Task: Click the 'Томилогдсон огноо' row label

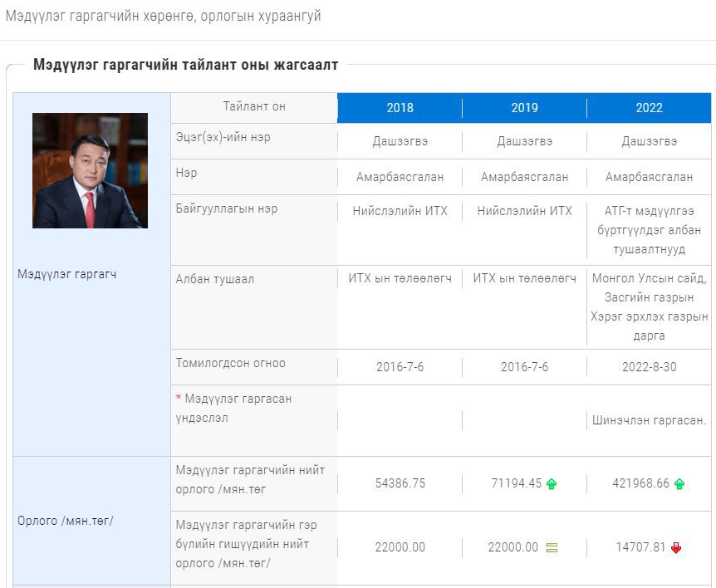Action: point(231,364)
